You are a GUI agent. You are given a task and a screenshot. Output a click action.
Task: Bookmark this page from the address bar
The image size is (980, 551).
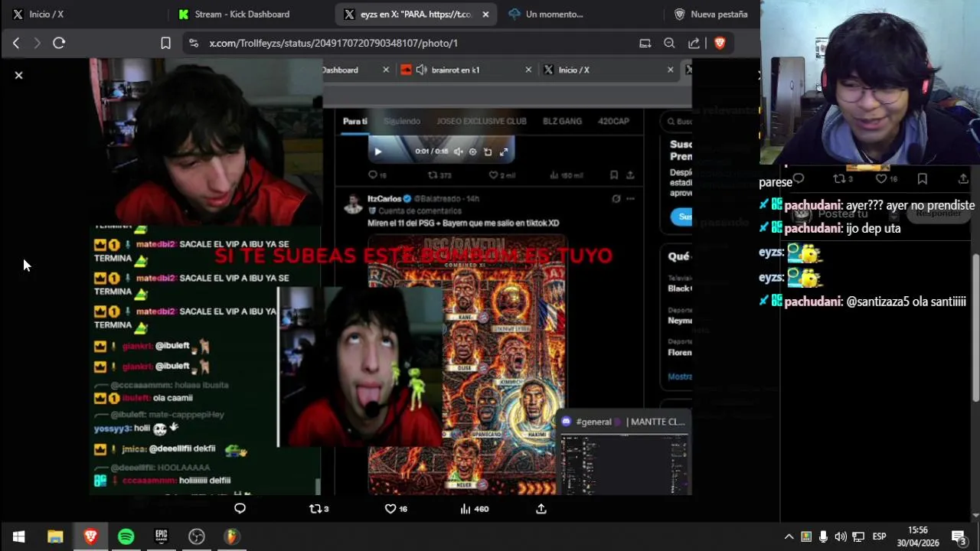[x=165, y=44]
